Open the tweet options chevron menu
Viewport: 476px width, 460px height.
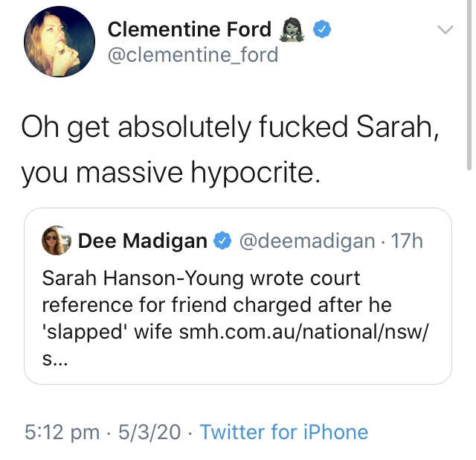[445, 31]
